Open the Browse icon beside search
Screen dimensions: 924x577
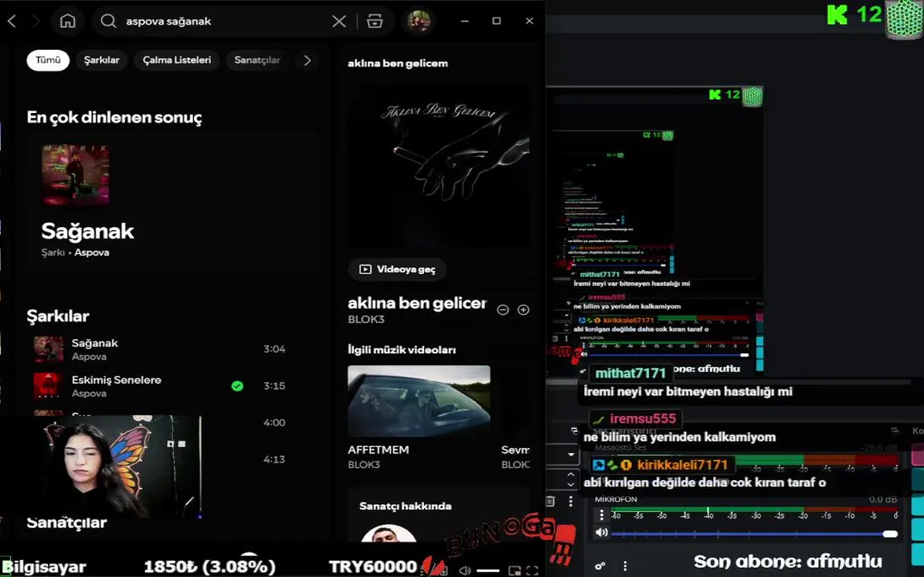point(375,21)
